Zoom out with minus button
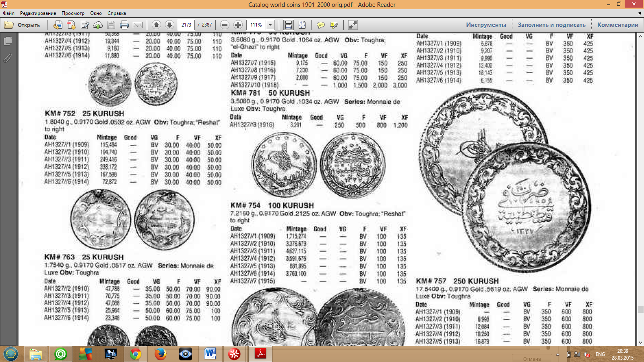The height and width of the screenshot is (362, 644). point(225,25)
